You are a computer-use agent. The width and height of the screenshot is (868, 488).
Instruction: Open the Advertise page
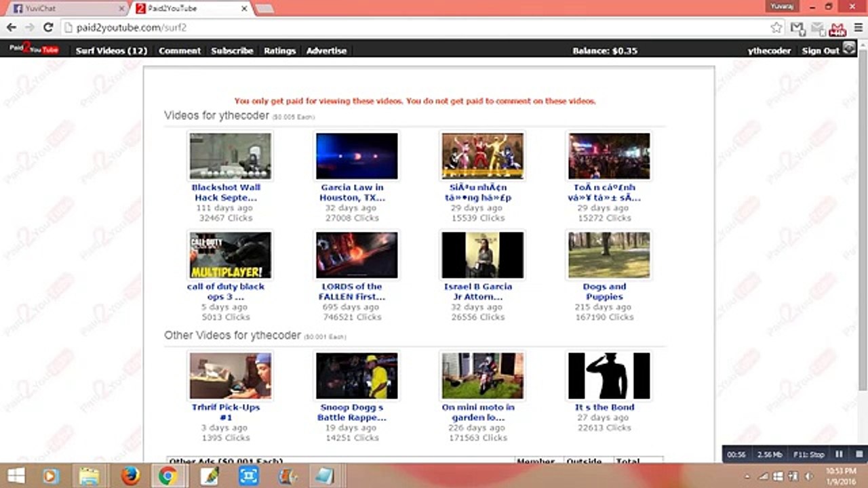pos(326,51)
